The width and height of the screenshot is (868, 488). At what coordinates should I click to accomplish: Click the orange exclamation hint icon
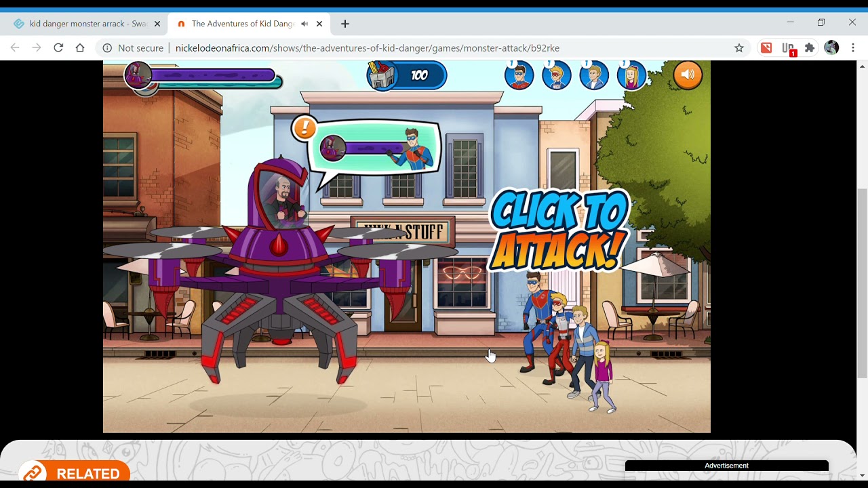(304, 127)
